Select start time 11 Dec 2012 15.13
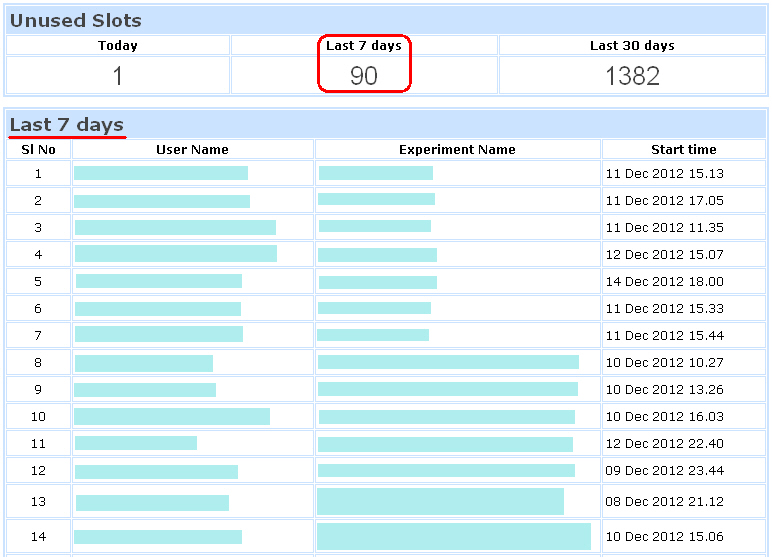 [x=664, y=173]
